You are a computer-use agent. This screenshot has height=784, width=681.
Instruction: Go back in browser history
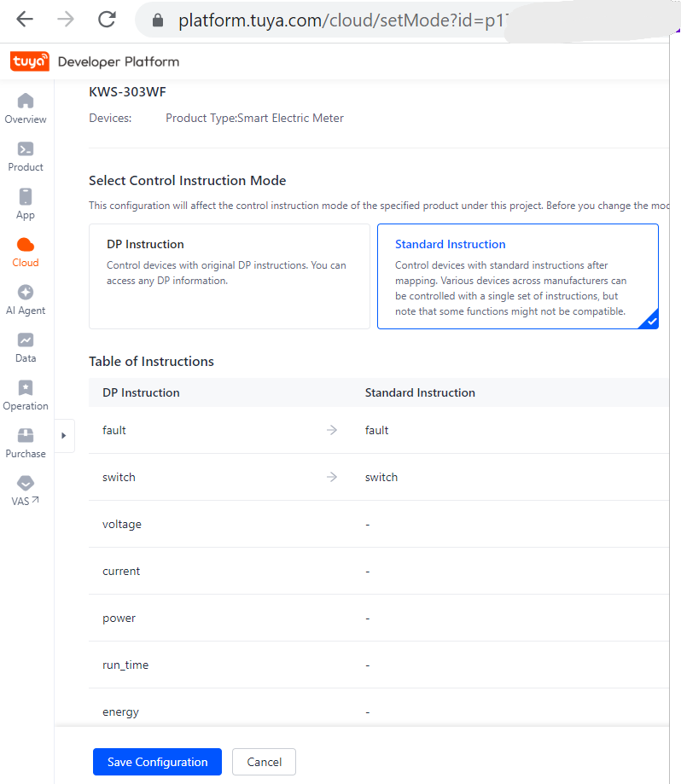click(x=25, y=20)
